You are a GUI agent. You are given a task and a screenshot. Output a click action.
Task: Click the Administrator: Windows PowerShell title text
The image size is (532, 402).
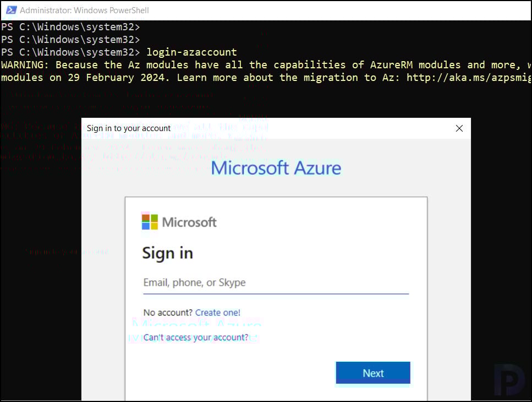[84, 10]
